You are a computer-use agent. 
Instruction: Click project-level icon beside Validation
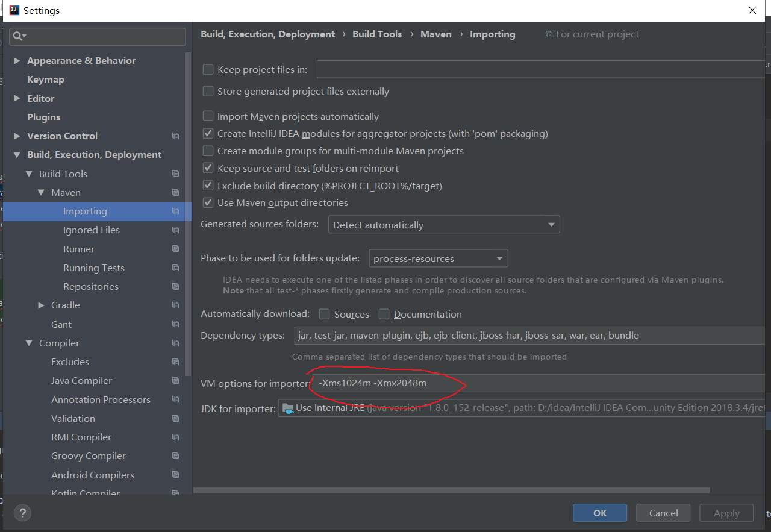pyautogui.click(x=175, y=419)
